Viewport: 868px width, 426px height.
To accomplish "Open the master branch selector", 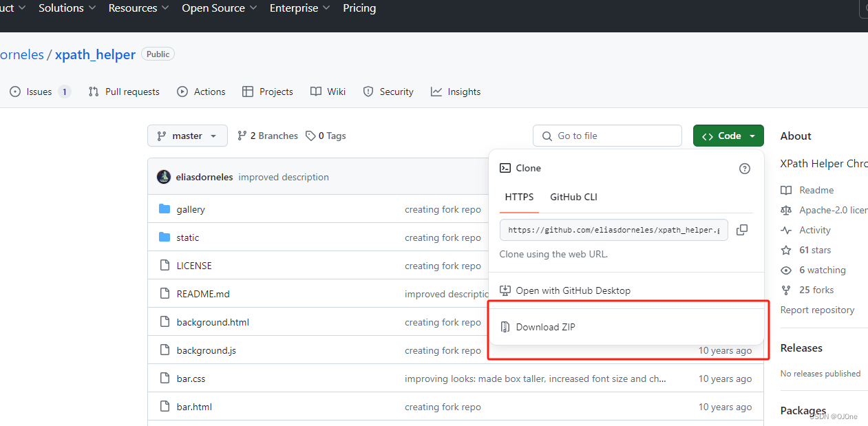I will (187, 136).
